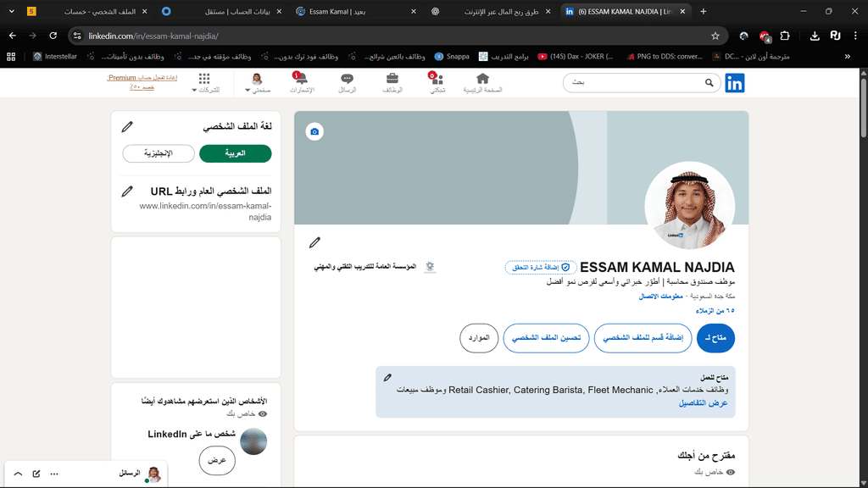Go back in browser
The width and height of the screenshot is (868, 488).
(x=12, y=36)
